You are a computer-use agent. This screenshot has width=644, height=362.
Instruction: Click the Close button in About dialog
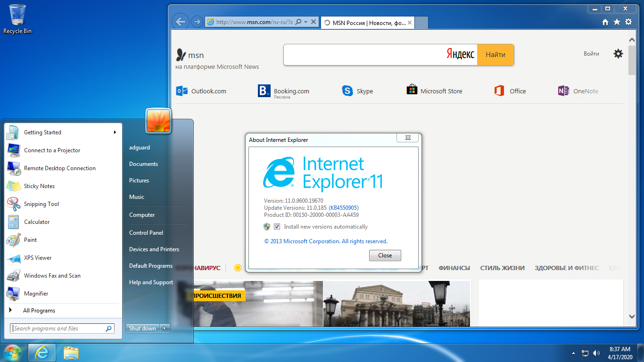385,255
